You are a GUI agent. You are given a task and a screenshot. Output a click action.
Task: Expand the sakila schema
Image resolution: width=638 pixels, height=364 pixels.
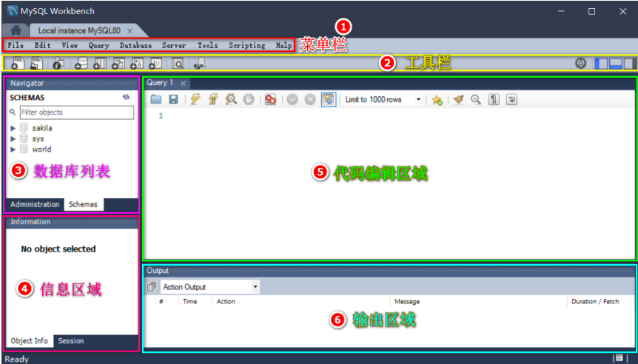[x=13, y=128]
